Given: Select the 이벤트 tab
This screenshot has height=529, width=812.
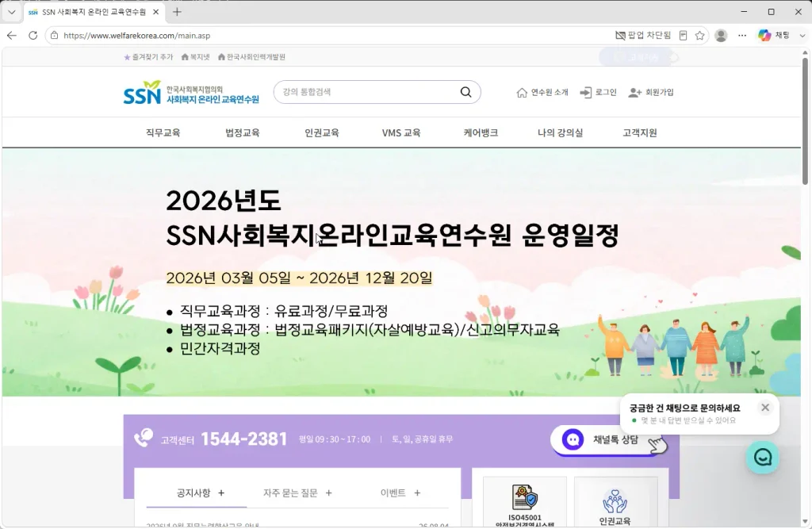Looking at the screenshot, I should (x=393, y=493).
